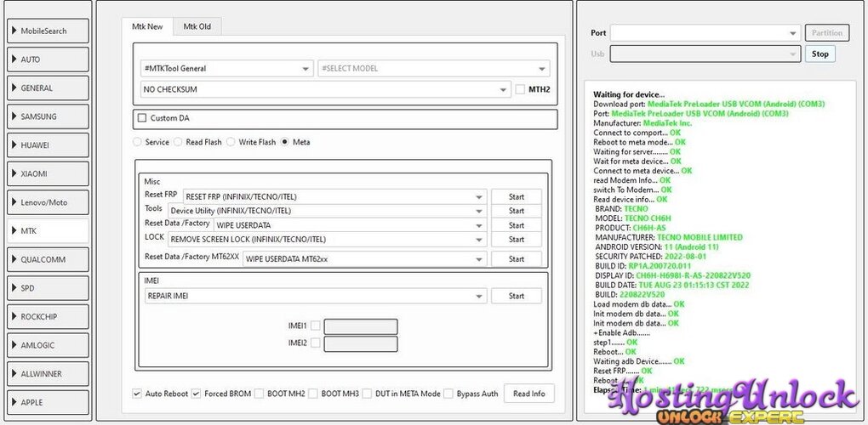Open the WIPE USERDATA dropdown
The height and width of the screenshot is (425, 868).
351,225
